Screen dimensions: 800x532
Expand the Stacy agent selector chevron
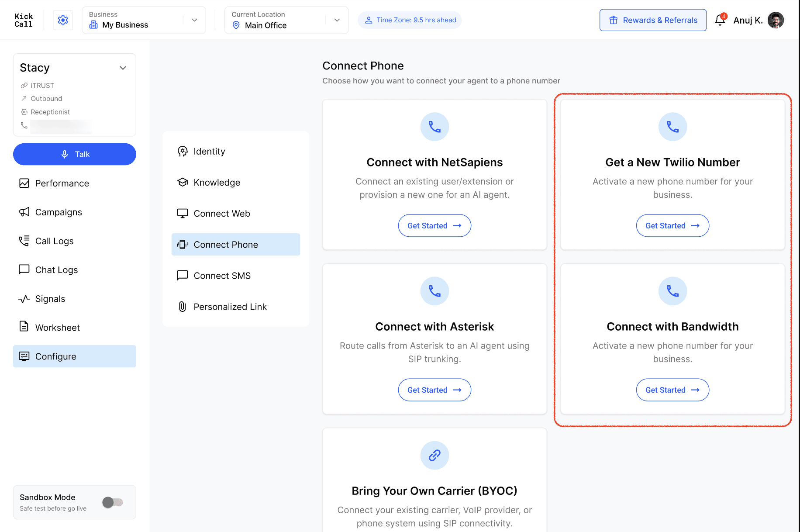[x=123, y=68]
